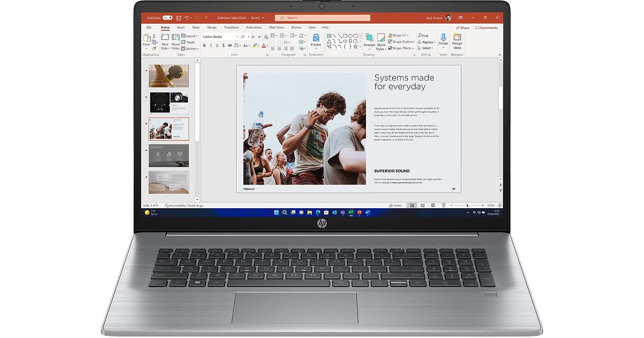Viewport: 644px width, 338px height.
Task: Toggle the Notes pane
Action: point(396,205)
